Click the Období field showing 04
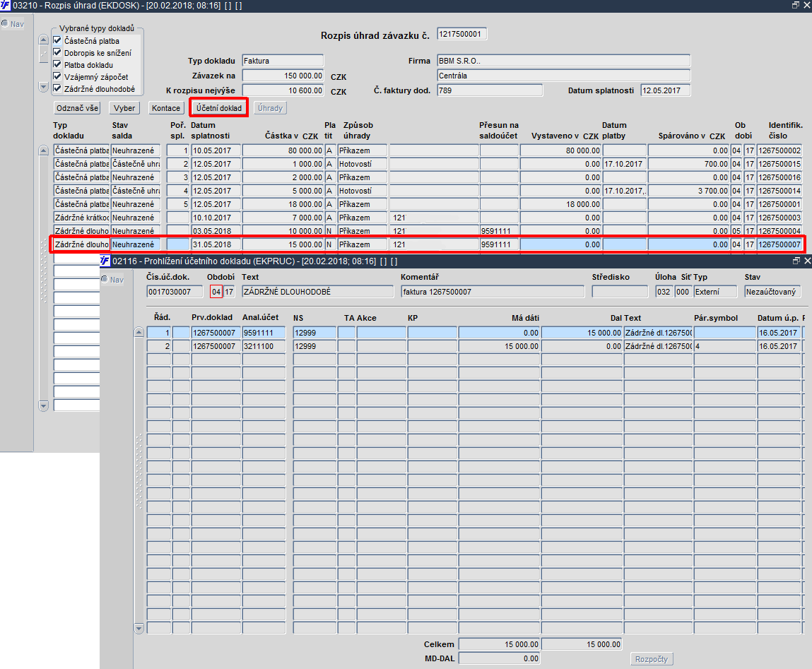This screenshot has width=812, height=669. point(216,292)
